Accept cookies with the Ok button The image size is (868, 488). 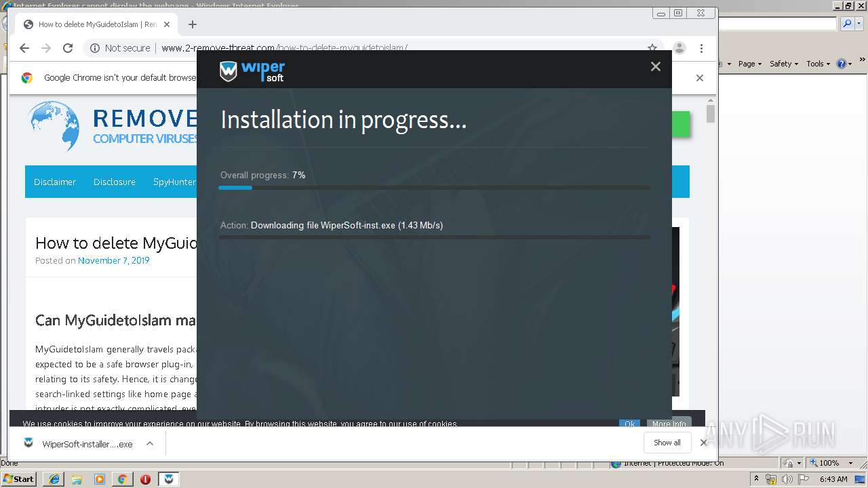pos(629,424)
